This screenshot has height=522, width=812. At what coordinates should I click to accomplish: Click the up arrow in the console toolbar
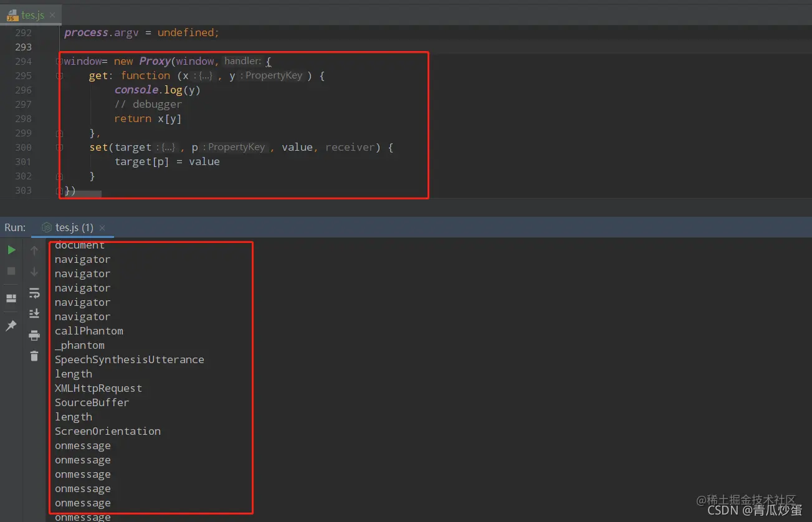(x=34, y=250)
